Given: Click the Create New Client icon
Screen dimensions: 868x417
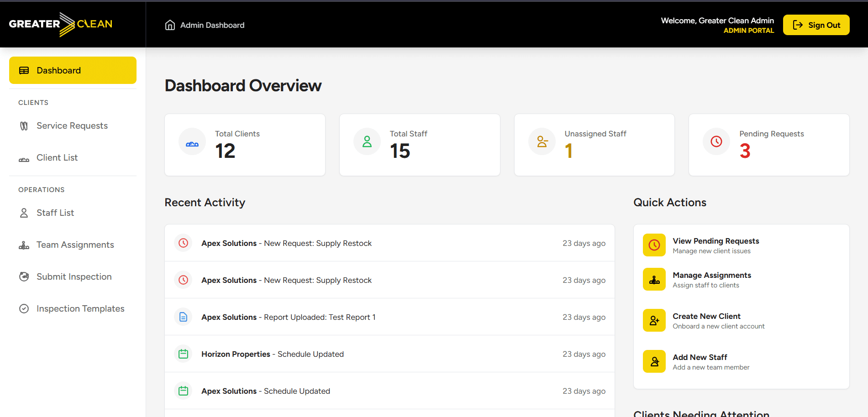Looking at the screenshot, I should (x=654, y=321).
